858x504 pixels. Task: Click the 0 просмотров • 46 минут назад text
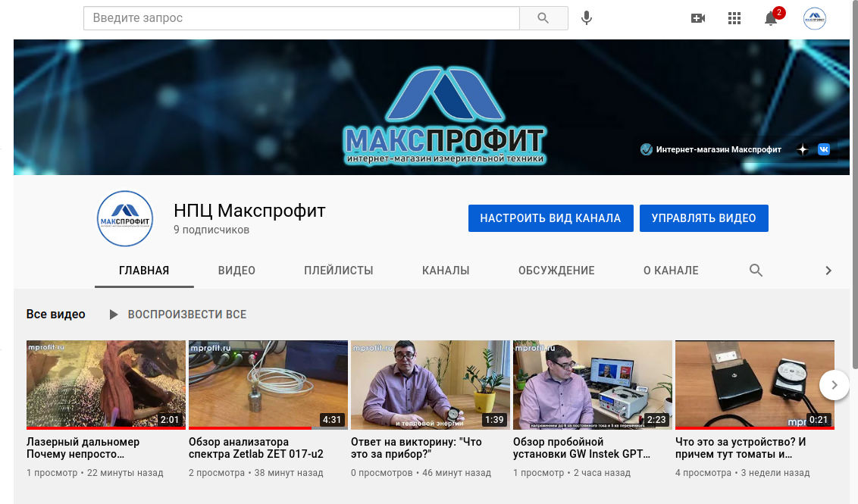421,473
